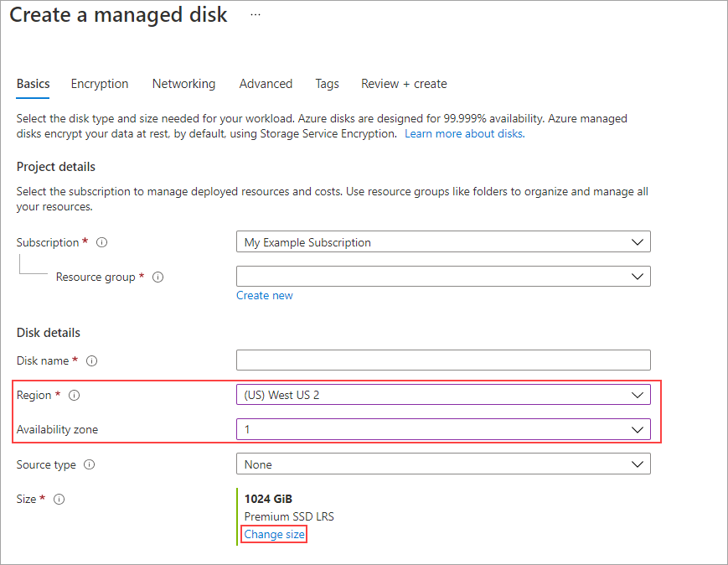Click the Resource group info icon
The height and width of the screenshot is (565, 728).
[x=158, y=277]
